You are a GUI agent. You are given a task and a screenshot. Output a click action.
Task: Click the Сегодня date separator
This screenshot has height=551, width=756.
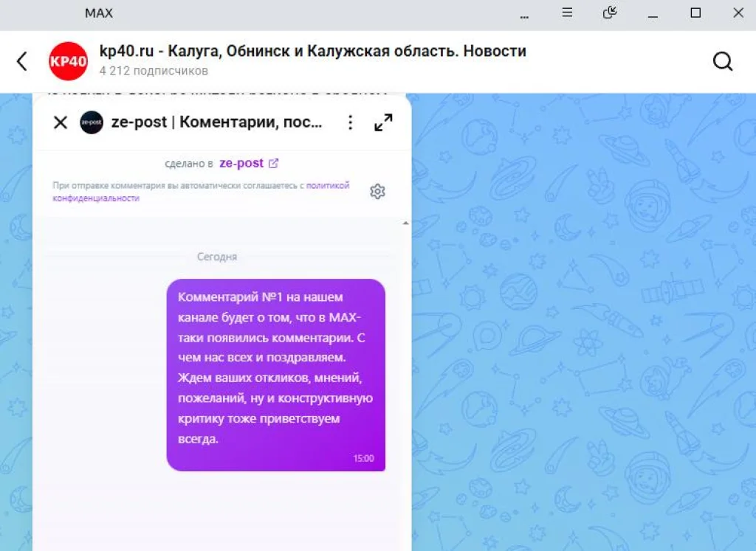coord(217,257)
